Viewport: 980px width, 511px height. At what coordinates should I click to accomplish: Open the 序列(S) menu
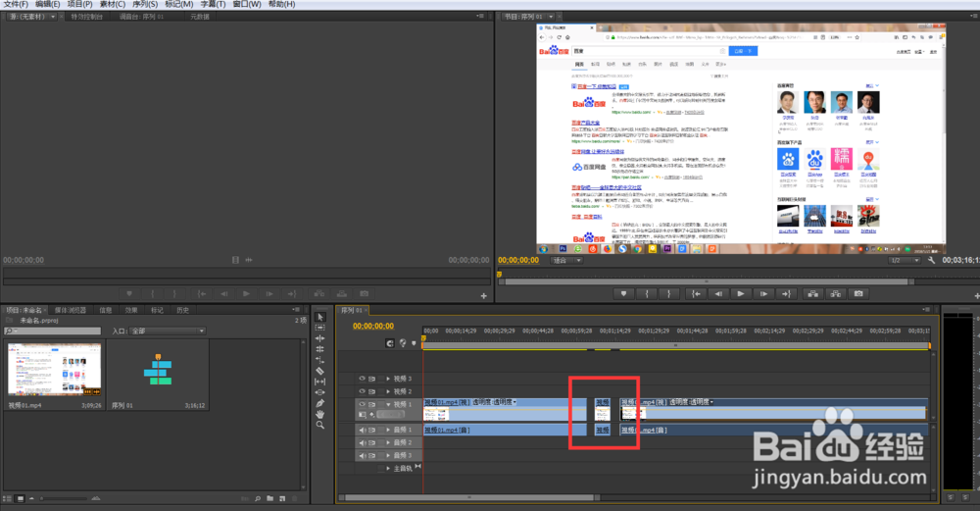pyautogui.click(x=144, y=4)
